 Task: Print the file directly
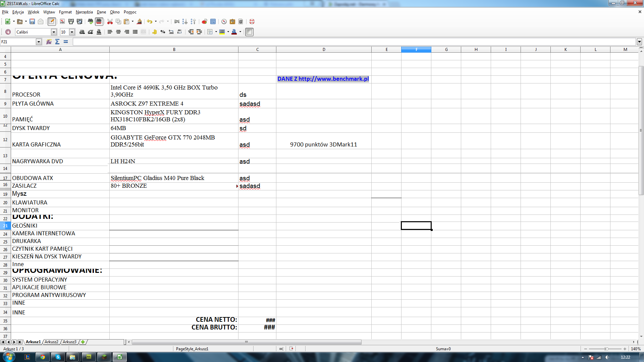pyautogui.click(x=71, y=21)
